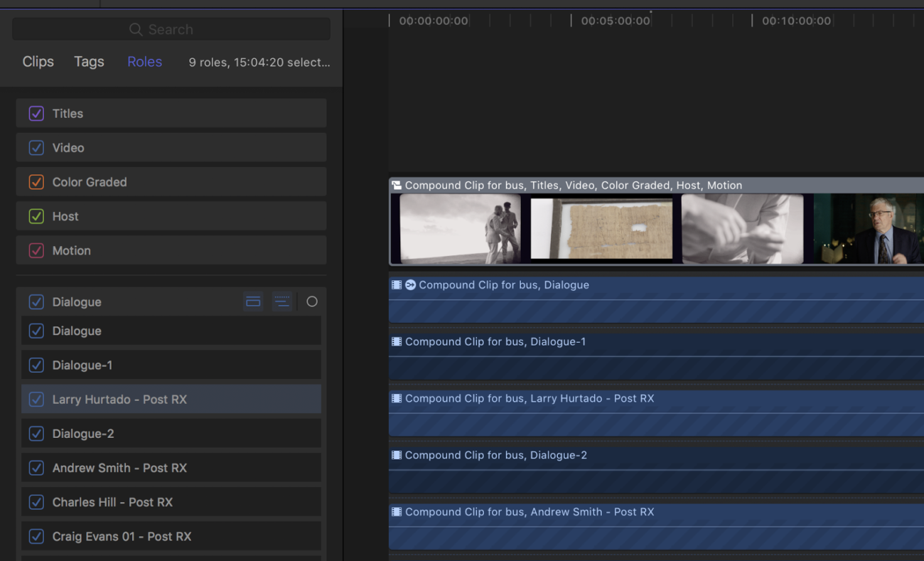Switch to the Tags tab
The height and width of the screenshot is (561, 924).
pyautogui.click(x=88, y=62)
